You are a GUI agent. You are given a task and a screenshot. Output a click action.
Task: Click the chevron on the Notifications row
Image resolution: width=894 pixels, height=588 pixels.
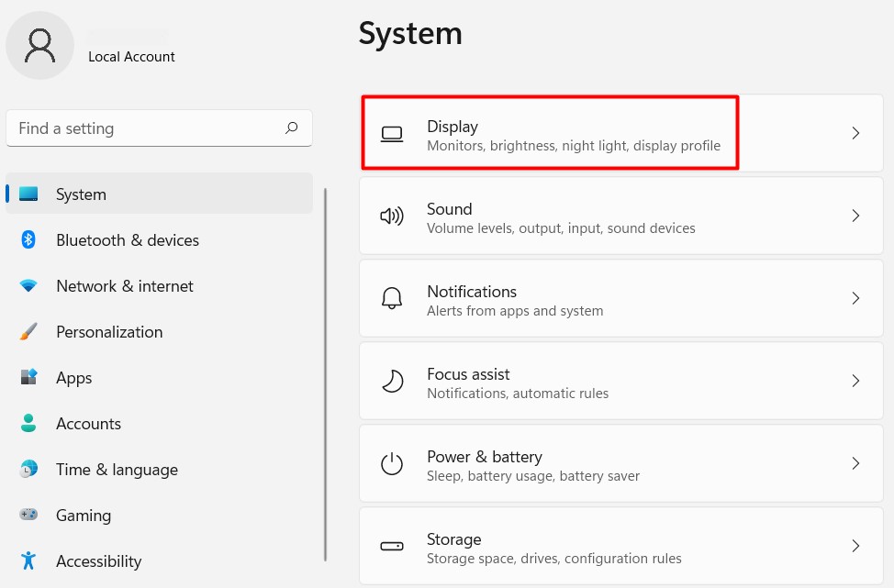[x=855, y=299]
